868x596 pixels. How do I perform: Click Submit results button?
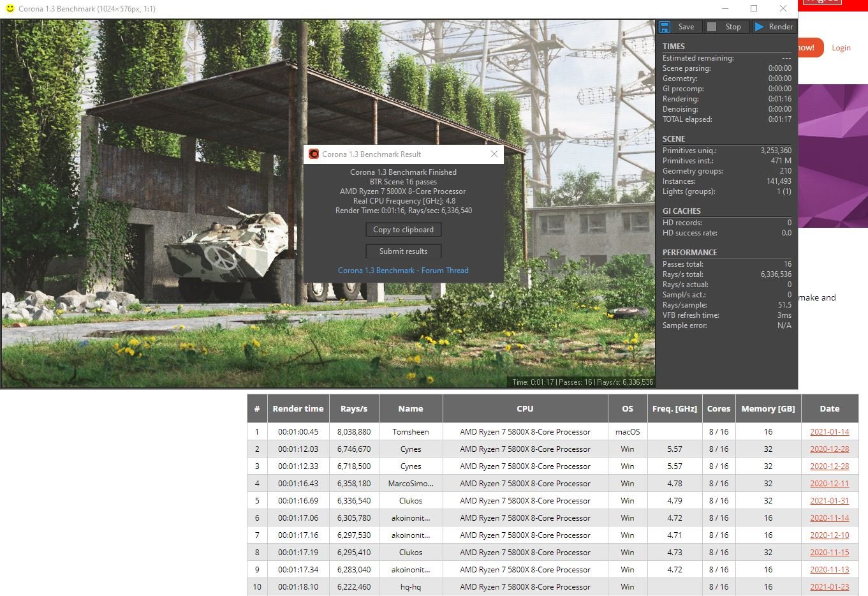click(x=403, y=251)
